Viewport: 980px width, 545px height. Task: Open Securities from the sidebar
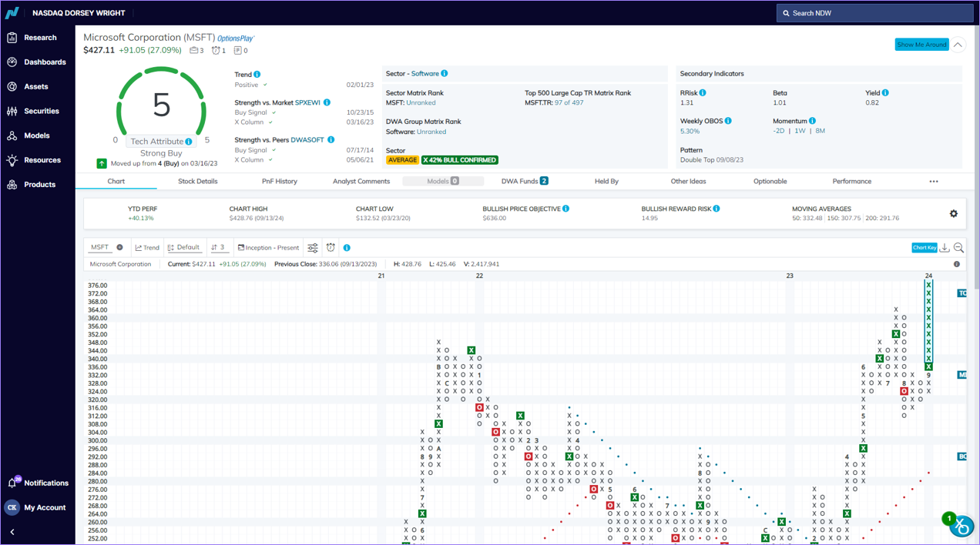pos(33,112)
